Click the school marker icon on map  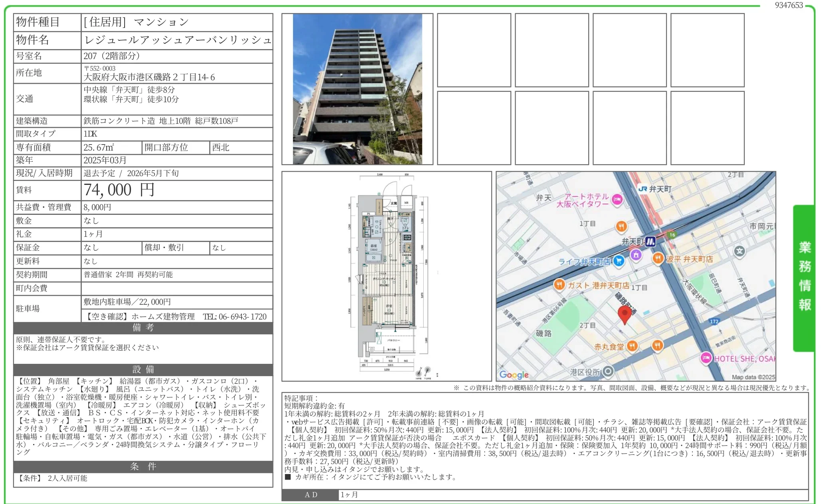(x=740, y=251)
